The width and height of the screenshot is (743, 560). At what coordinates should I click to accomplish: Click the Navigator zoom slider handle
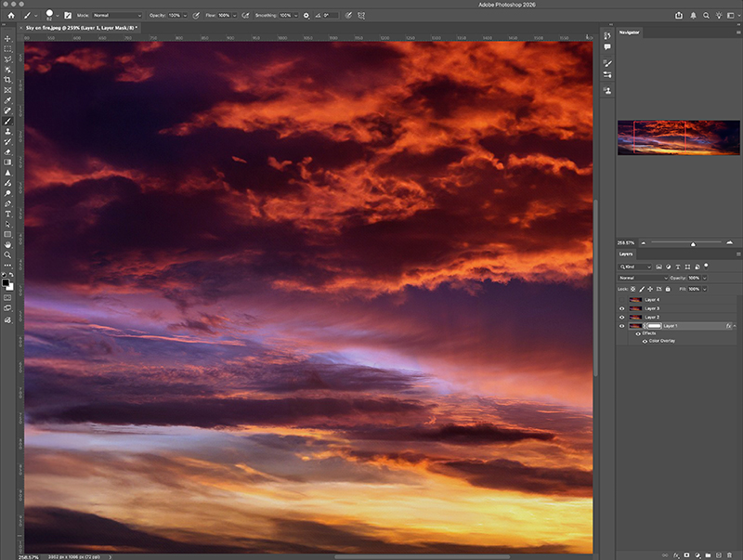pos(693,243)
